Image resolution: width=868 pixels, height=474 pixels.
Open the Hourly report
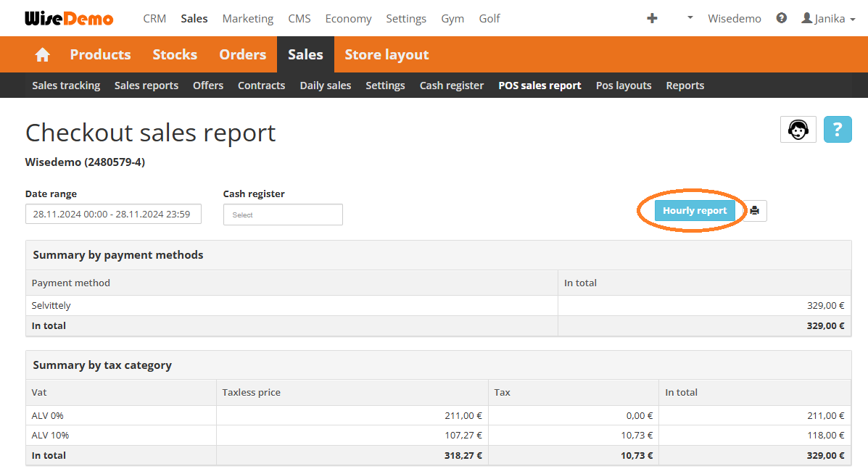[x=694, y=211]
